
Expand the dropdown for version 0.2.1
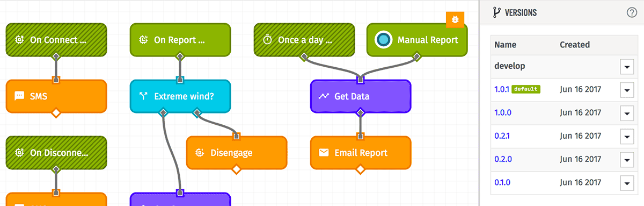tap(627, 137)
